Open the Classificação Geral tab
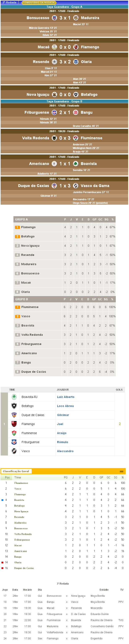129x644 pixels. (16, 471)
